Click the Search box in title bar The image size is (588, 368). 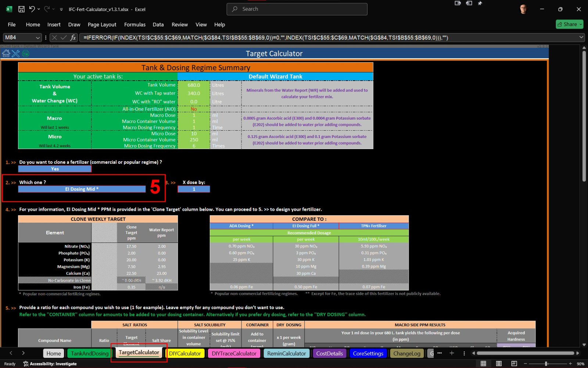click(x=297, y=9)
